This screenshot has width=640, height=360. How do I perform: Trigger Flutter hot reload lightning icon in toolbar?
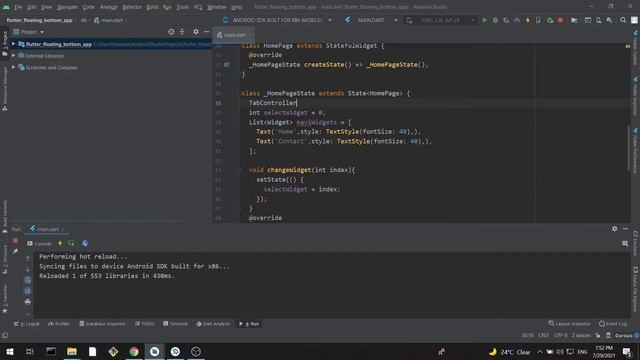click(x=527, y=20)
